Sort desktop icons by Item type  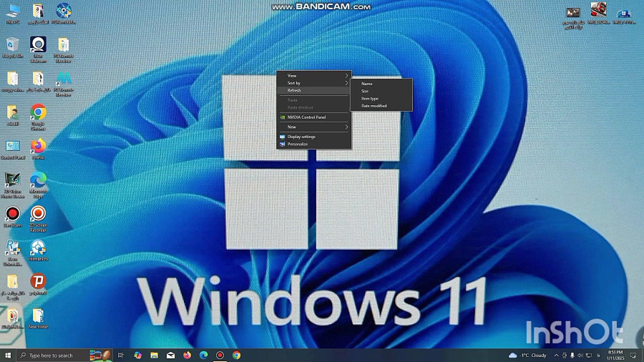pos(381,99)
